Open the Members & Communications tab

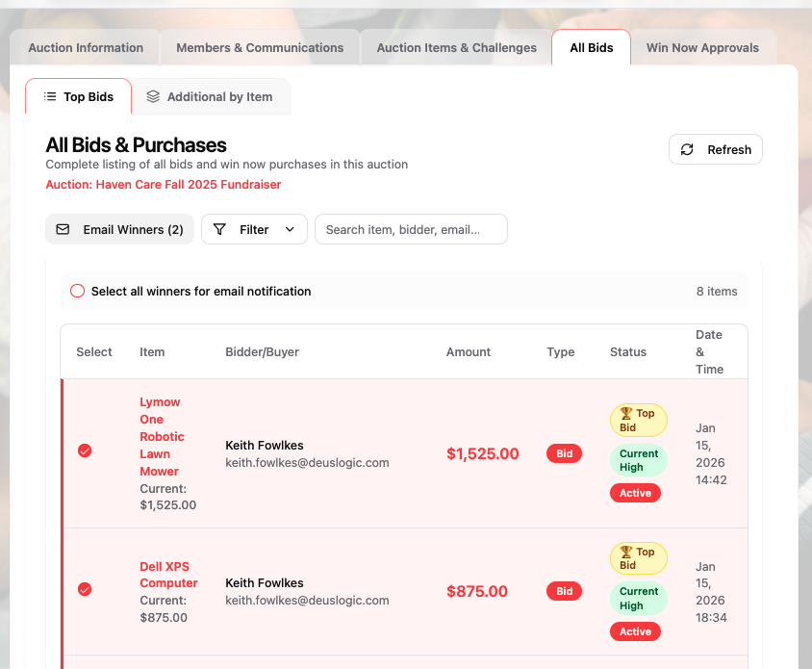point(260,48)
